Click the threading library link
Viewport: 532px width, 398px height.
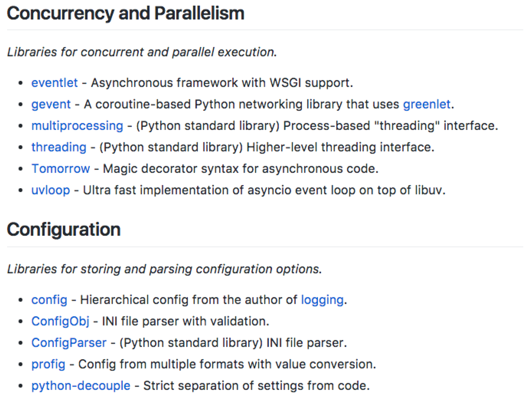click(x=59, y=147)
